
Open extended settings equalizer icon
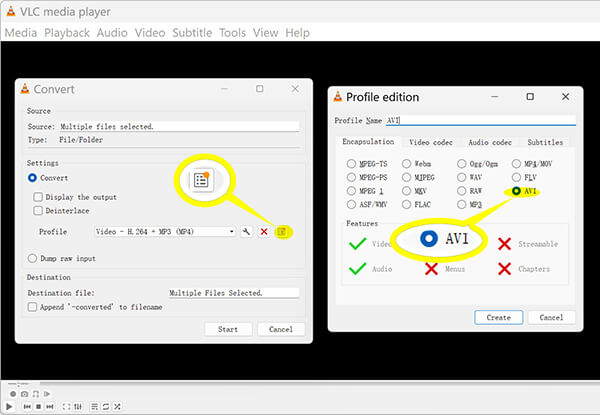click(78, 407)
